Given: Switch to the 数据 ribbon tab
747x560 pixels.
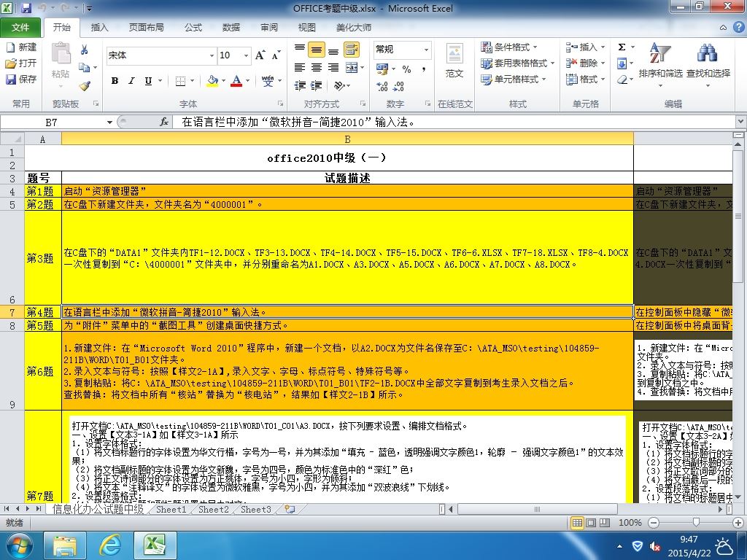Looking at the screenshot, I should tap(231, 28).
